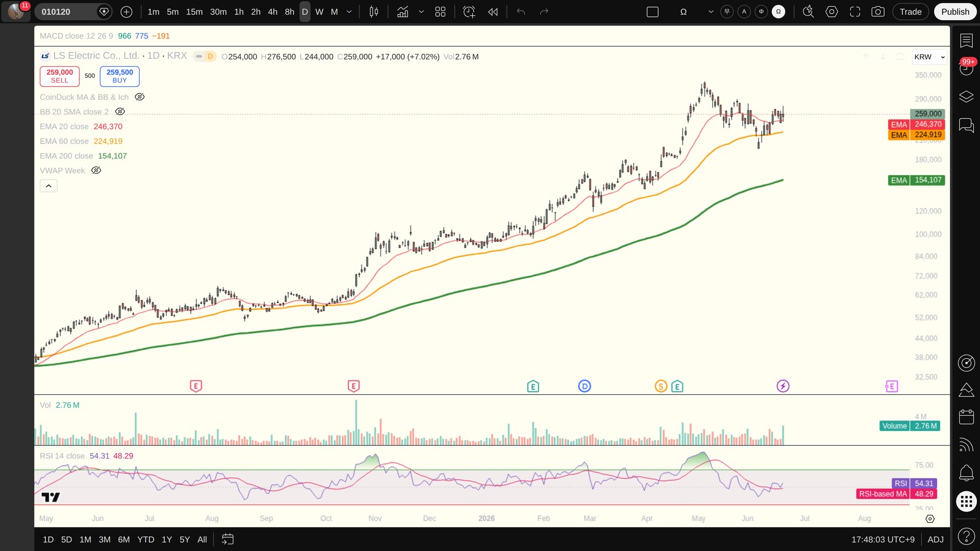Viewport: 980px width, 551px height.
Task: Open the user profile avatar menu
Action: (16, 12)
